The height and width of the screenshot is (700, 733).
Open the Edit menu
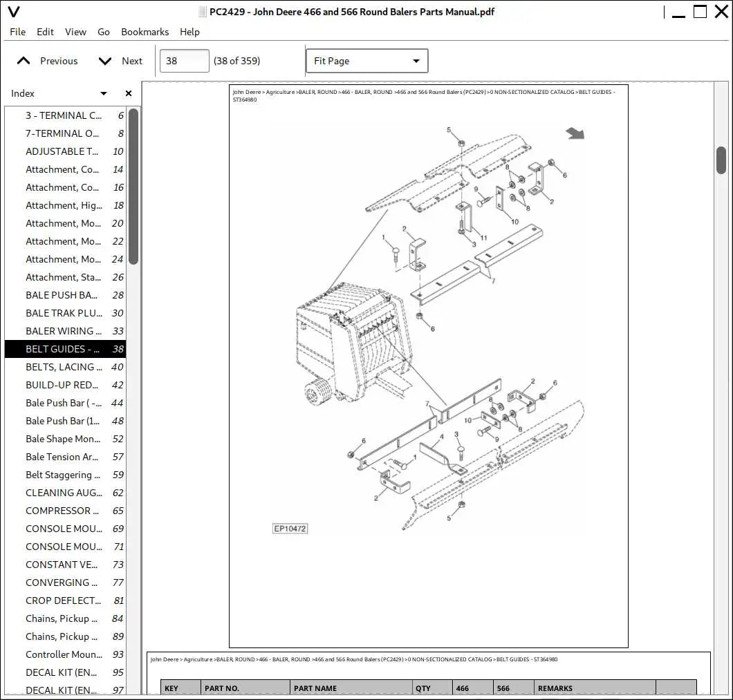pyautogui.click(x=46, y=32)
